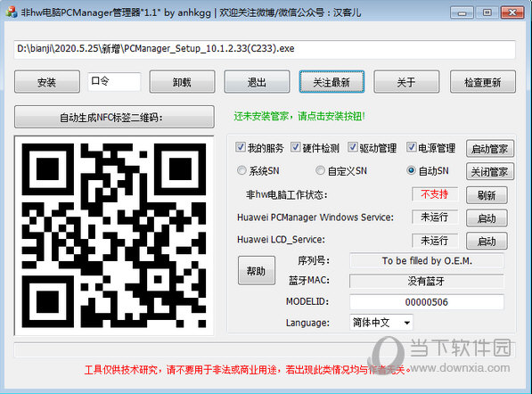The width and height of the screenshot is (532, 394).
Task: Click the 卸载 uninstall button
Action: point(182,82)
